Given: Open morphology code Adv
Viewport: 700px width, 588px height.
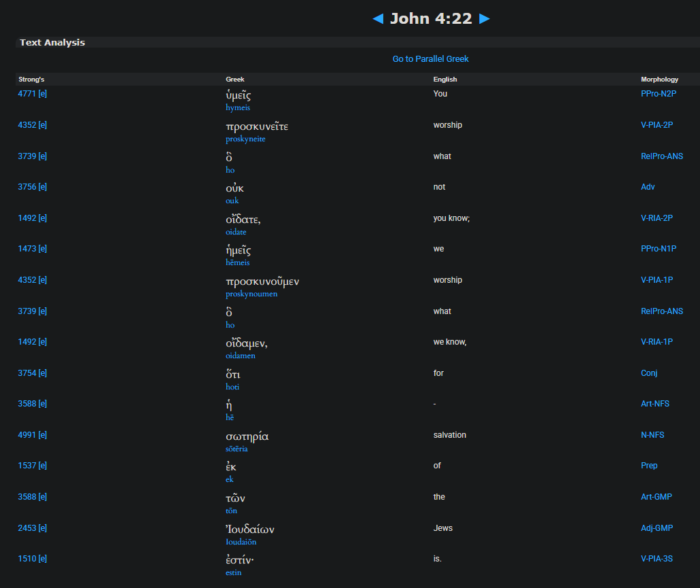Looking at the screenshot, I should coord(648,187).
